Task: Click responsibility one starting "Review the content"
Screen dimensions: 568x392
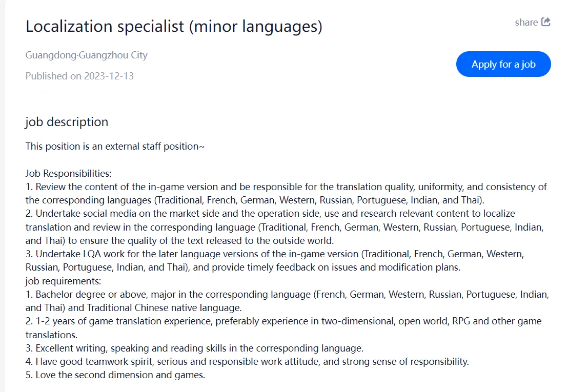Action: pos(286,193)
